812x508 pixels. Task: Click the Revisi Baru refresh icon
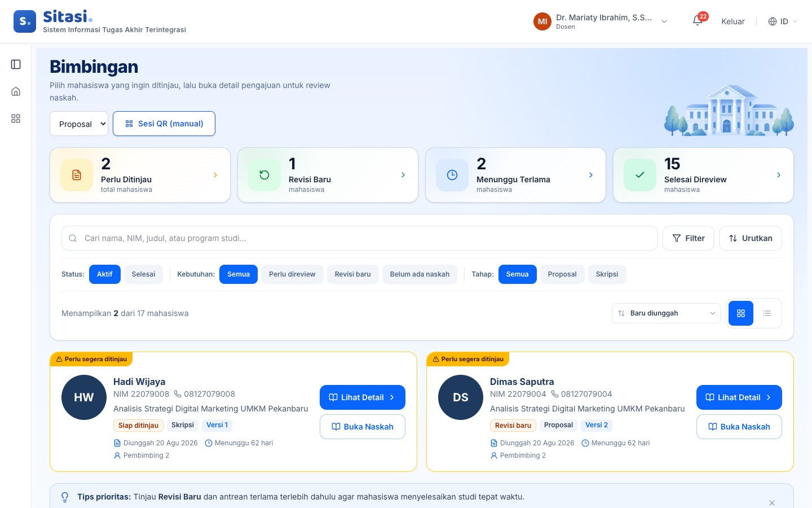point(264,175)
